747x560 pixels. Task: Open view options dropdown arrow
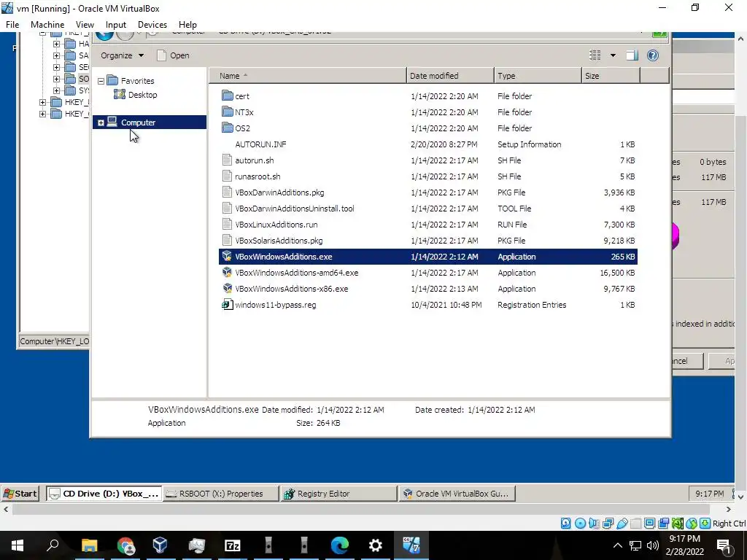[613, 55]
